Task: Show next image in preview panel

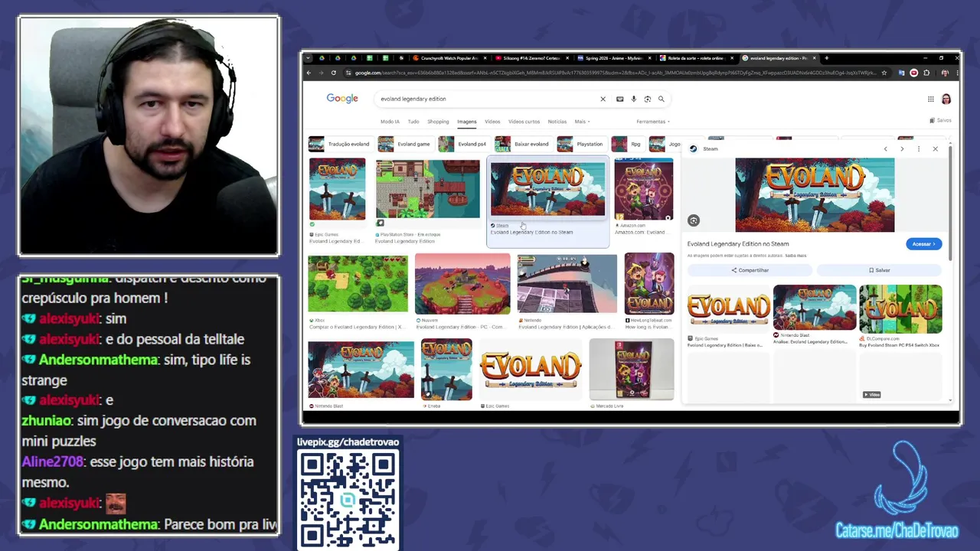Action: tap(902, 148)
